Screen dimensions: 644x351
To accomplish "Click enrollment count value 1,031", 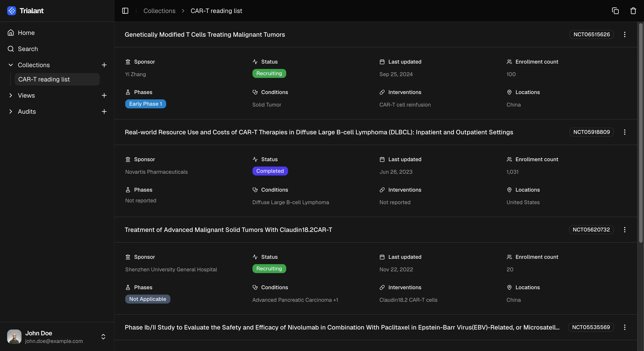I will [512, 172].
